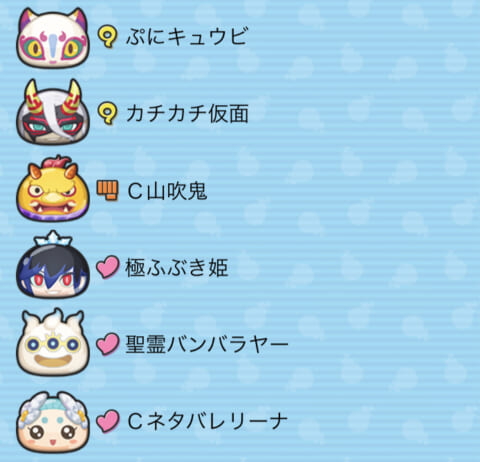Open the カチカチ仮面 name text
This screenshot has height=462, width=480.
tap(187, 113)
